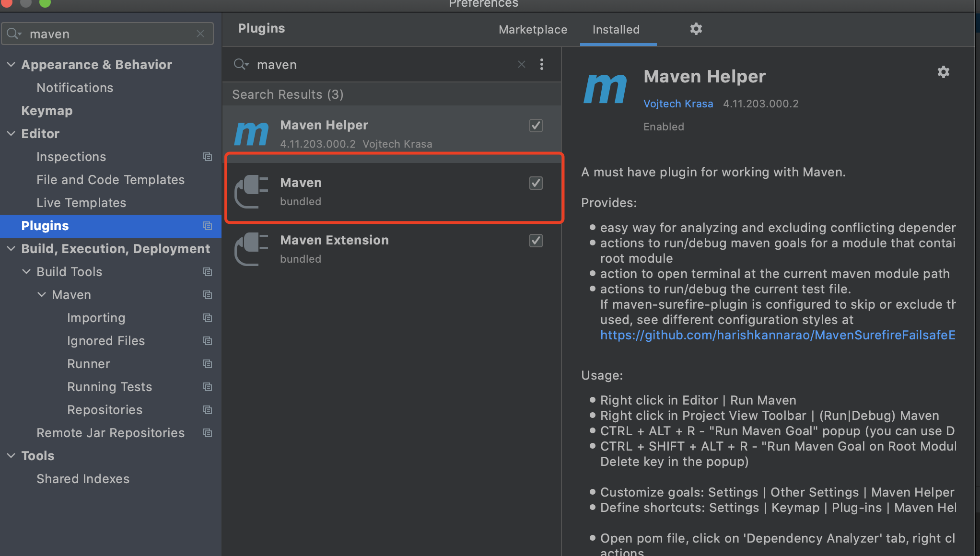This screenshot has height=556, width=980.
Task: Open Maven Helper's settings gear icon
Action: coord(943,72)
